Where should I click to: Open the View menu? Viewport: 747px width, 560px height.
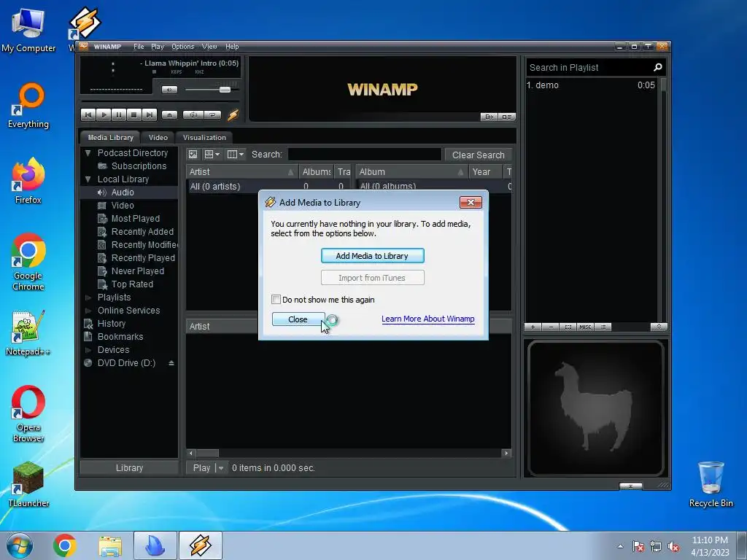[209, 47]
